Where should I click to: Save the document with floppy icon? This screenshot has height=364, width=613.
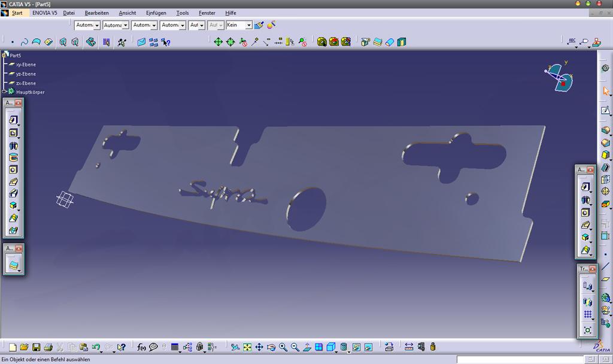pos(36,347)
